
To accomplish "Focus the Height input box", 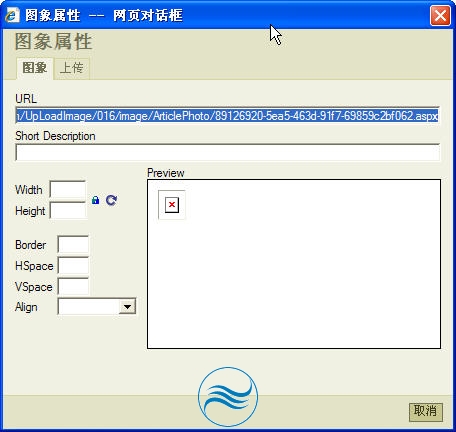I will coord(68,210).
